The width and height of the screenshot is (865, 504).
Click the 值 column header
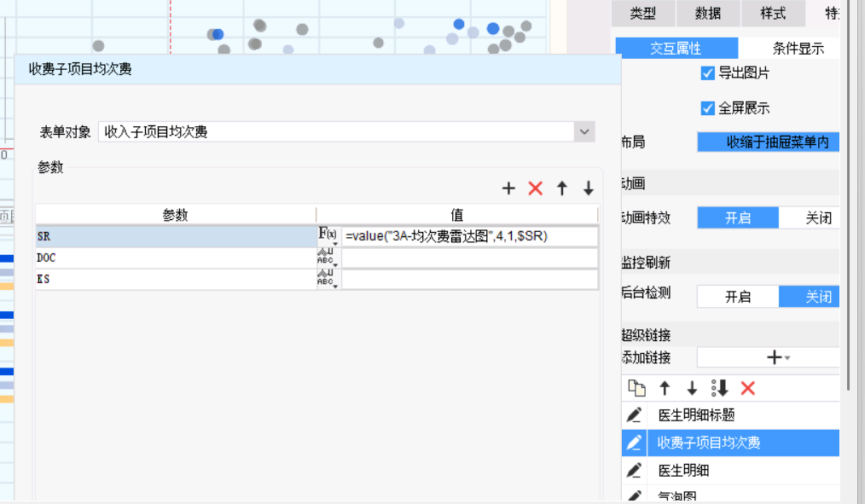click(x=456, y=215)
